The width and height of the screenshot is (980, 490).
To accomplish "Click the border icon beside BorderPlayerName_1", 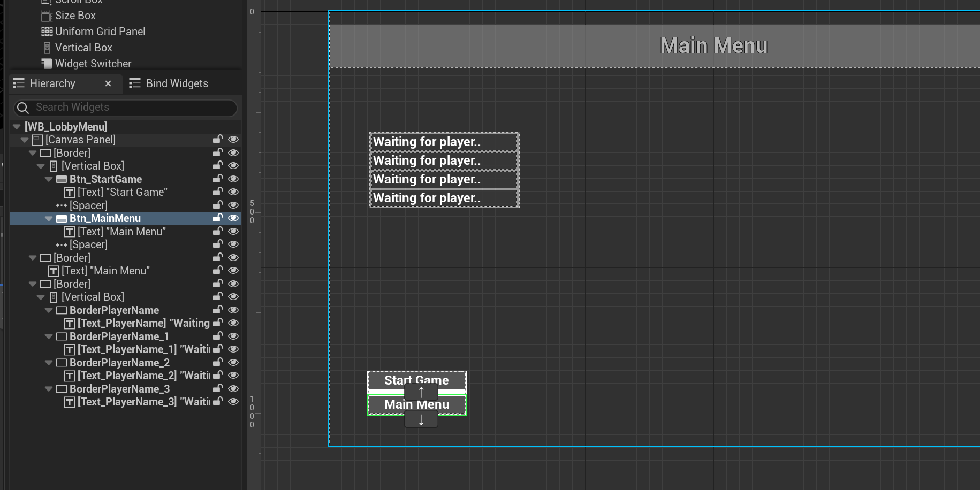I will point(62,336).
